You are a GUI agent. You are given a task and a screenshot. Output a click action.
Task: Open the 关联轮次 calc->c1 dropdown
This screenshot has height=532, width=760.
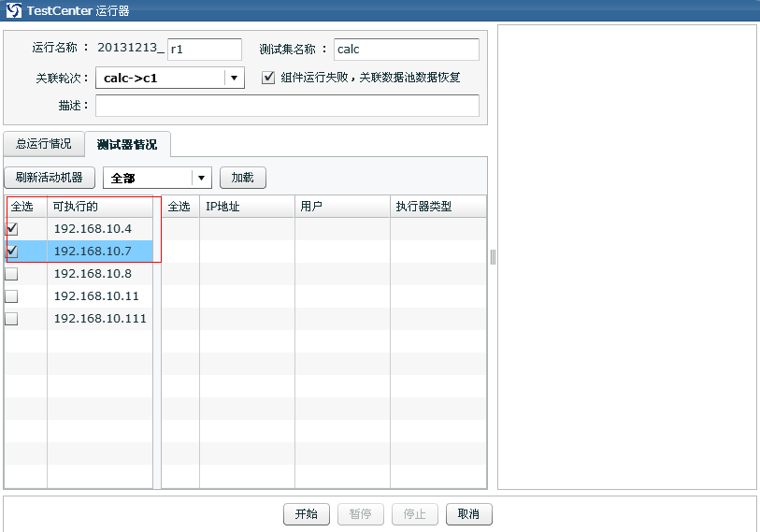[x=234, y=78]
